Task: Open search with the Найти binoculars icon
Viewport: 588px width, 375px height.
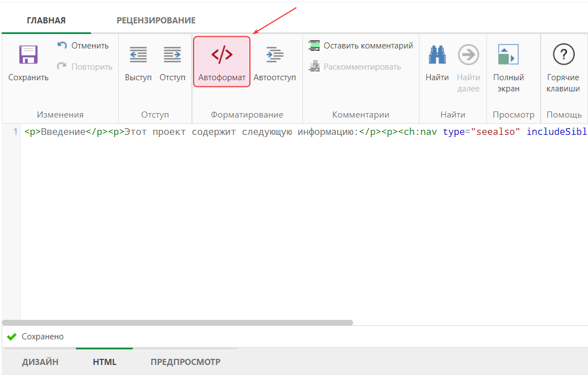Action: (437, 56)
